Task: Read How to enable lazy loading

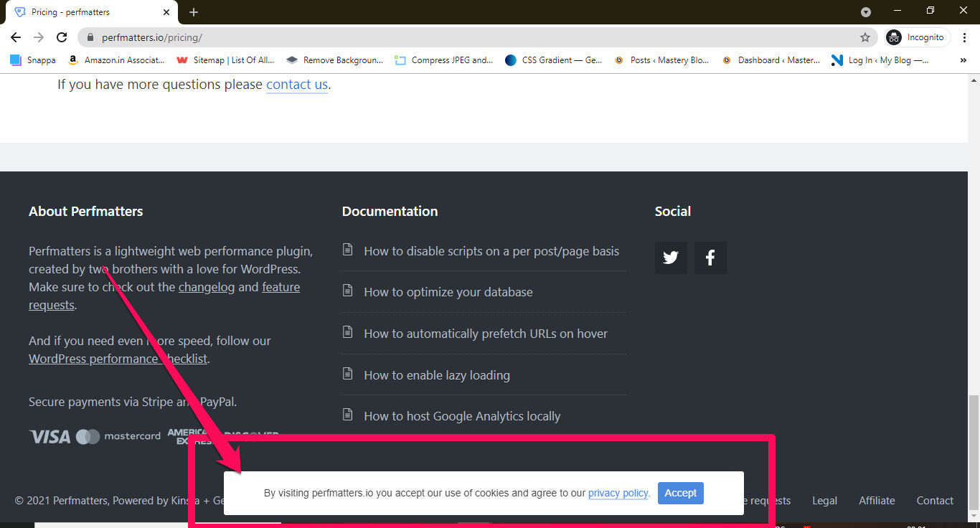Action: 437,375
